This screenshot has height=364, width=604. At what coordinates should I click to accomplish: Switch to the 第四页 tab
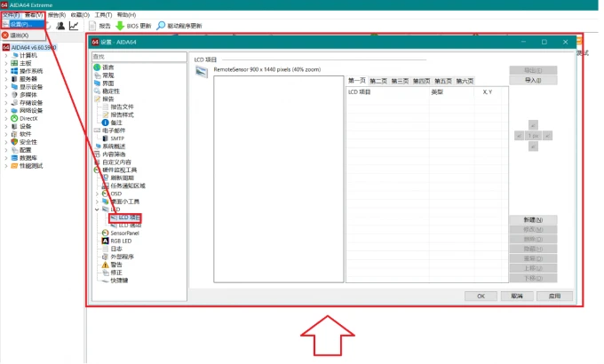click(x=421, y=81)
